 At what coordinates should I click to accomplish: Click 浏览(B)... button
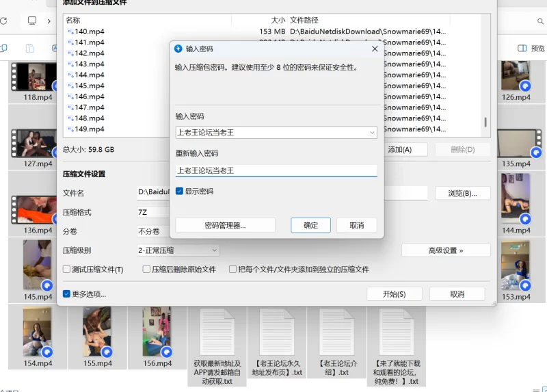[463, 194]
